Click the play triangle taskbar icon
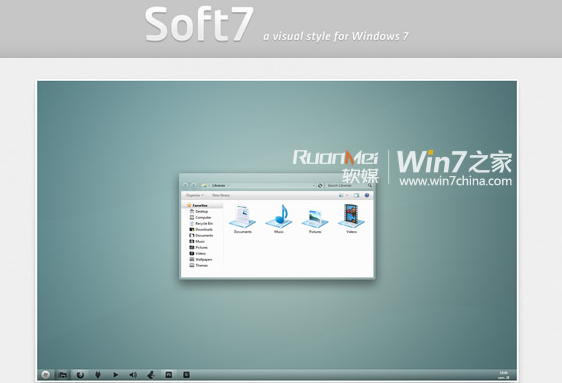Image resolution: width=562 pixels, height=383 pixels. coord(115,375)
